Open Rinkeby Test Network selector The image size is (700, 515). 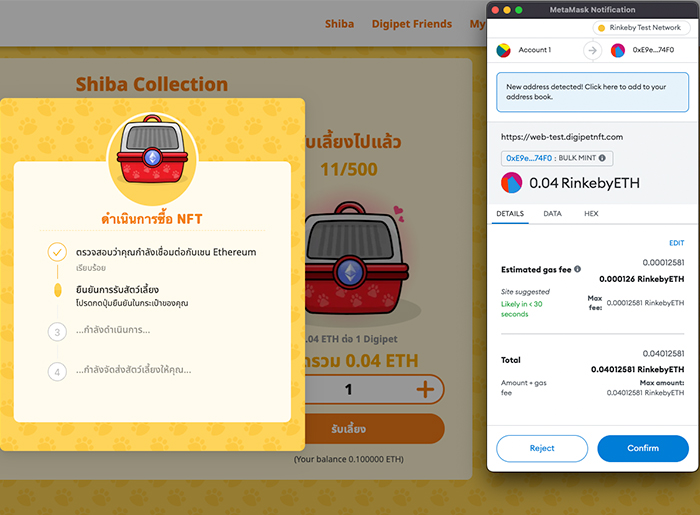[x=641, y=28]
